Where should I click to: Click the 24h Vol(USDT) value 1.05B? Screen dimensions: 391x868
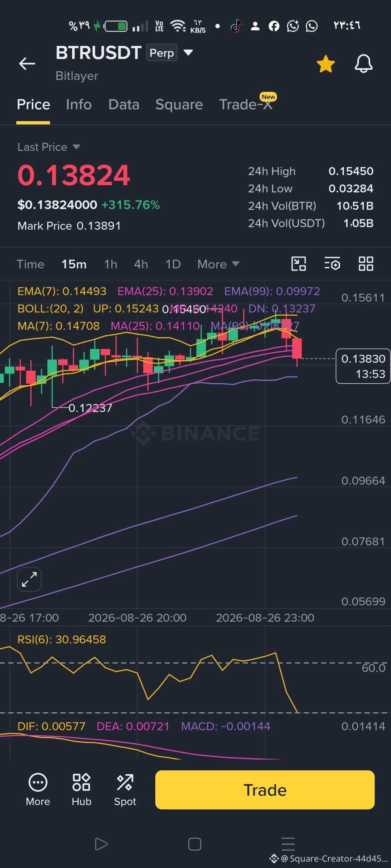coord(358,223)
